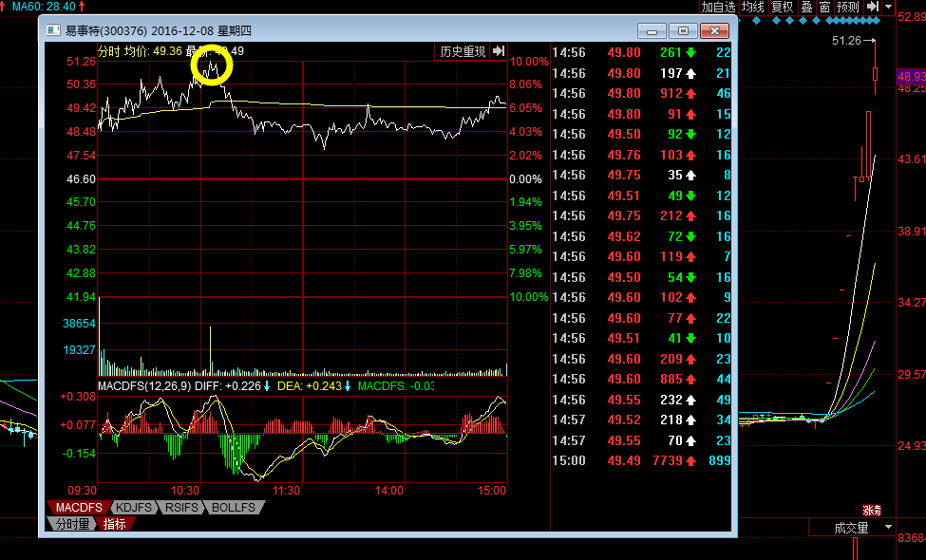Select the 叠 overlay stock tool
Screen dimensions: 926x560
tap(806, 7)
